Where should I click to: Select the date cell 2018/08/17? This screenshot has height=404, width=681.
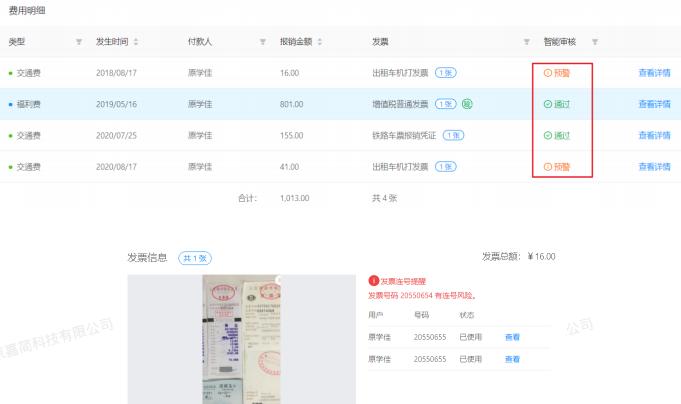pos(116,73)
